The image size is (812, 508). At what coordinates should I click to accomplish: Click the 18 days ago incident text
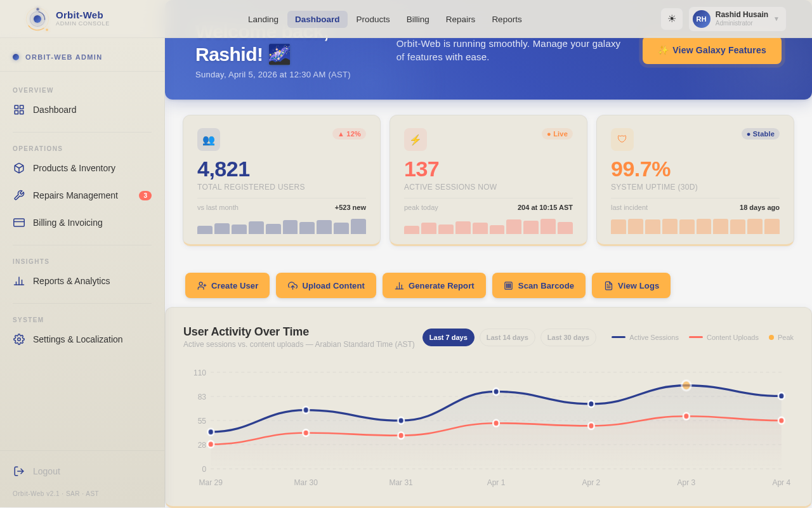tap(759, 207)
